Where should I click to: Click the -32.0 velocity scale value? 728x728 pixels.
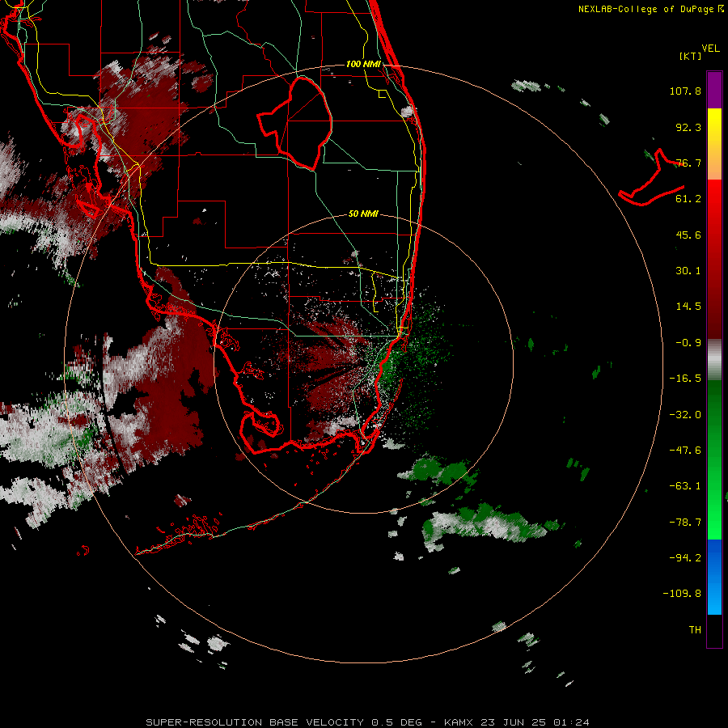pos(685,415)
